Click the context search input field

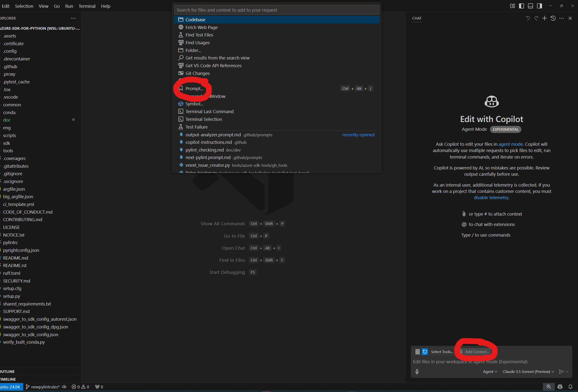tap(277, 10)
